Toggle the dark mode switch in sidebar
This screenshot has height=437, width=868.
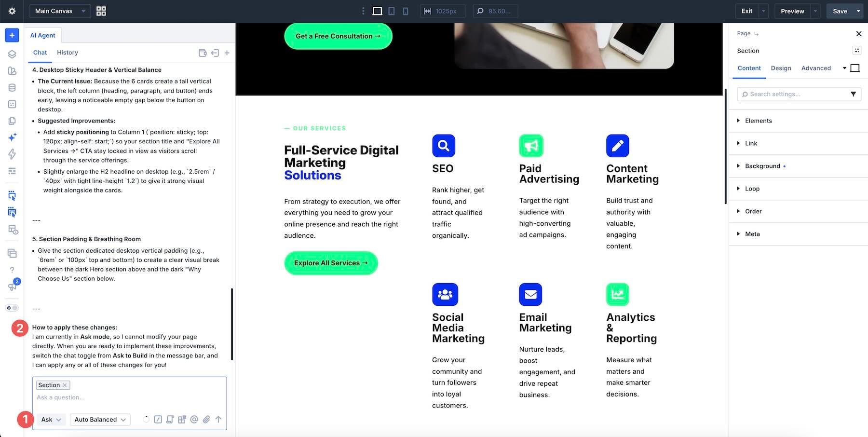coord(12,308)
